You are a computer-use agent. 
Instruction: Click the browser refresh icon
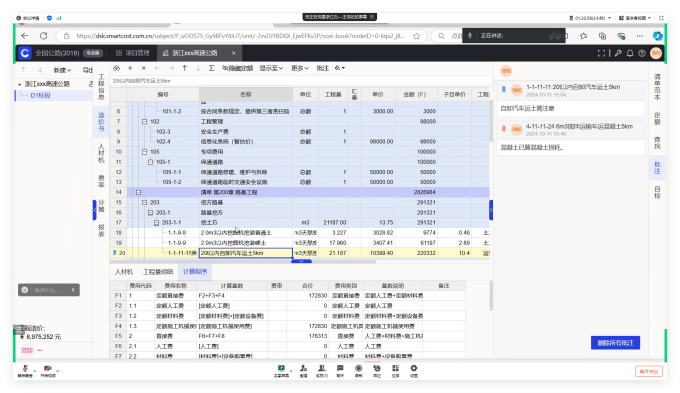click(43, 36)
